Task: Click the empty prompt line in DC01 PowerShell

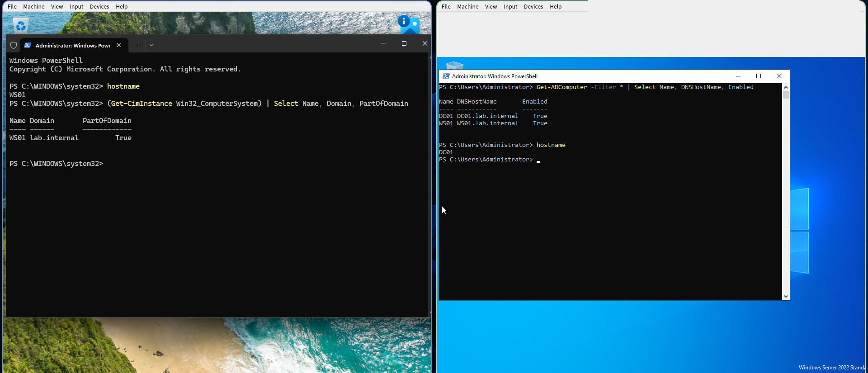Action: point(490,160)
